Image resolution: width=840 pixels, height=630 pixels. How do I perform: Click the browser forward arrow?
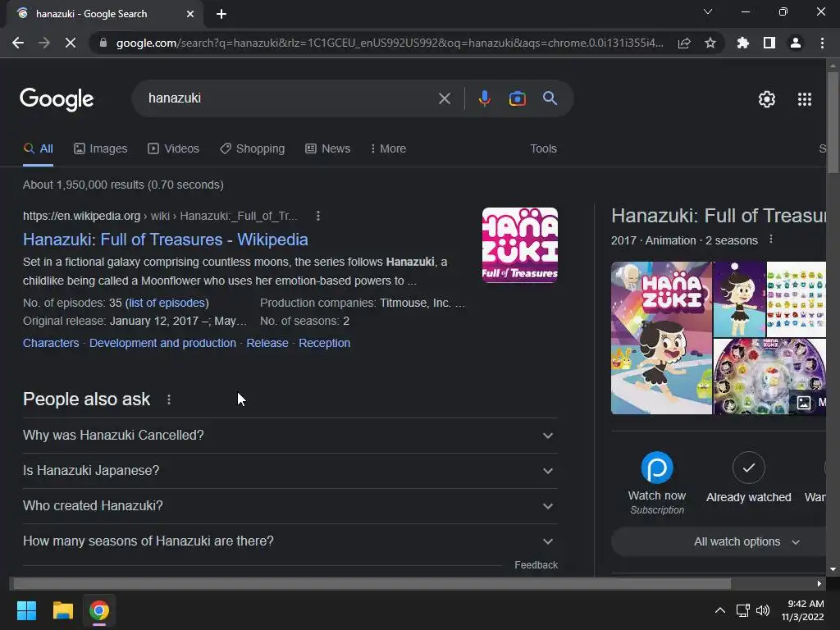44,43
